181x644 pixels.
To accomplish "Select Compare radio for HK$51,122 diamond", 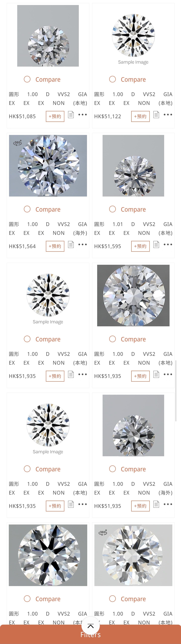I will (112, 79).
